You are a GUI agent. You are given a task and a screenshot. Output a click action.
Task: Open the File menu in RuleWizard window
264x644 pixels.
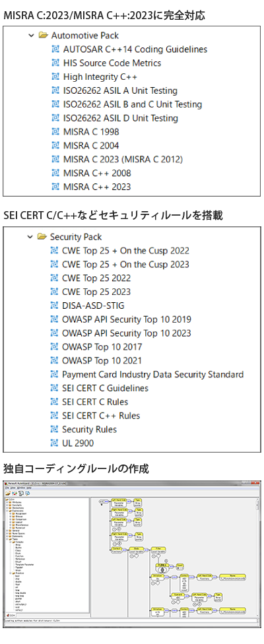pyautogui.click(x=7, y=488)
